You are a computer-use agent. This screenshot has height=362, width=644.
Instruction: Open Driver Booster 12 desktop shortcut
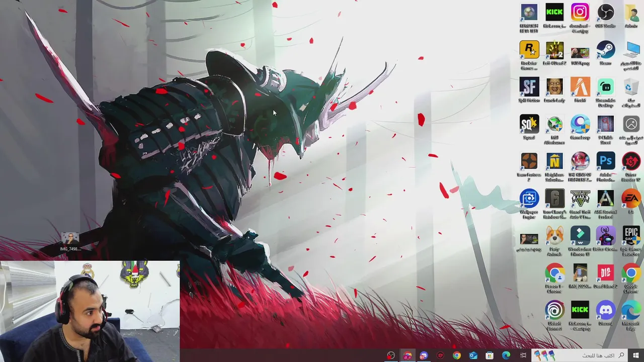coord(631,167)
